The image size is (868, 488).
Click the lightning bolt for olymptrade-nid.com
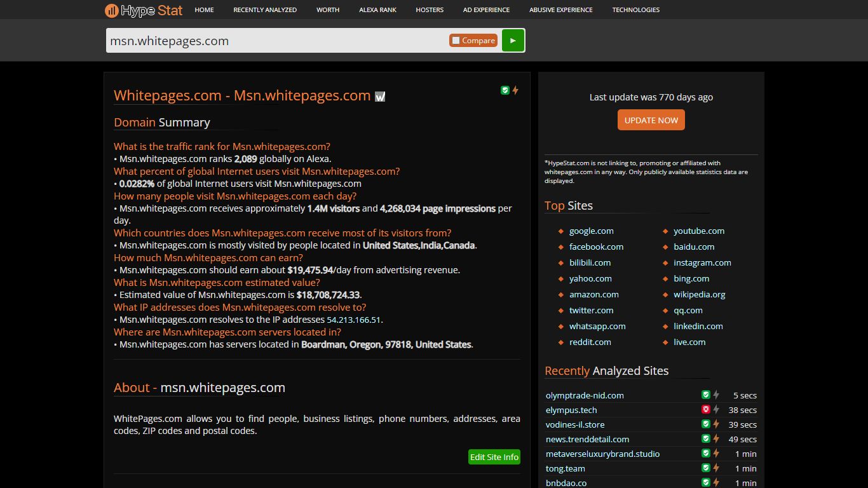[716, 395]
